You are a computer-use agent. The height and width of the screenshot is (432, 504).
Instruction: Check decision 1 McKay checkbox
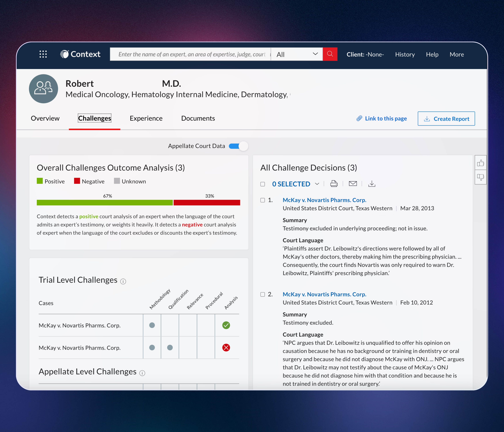[x=263, y=200]
